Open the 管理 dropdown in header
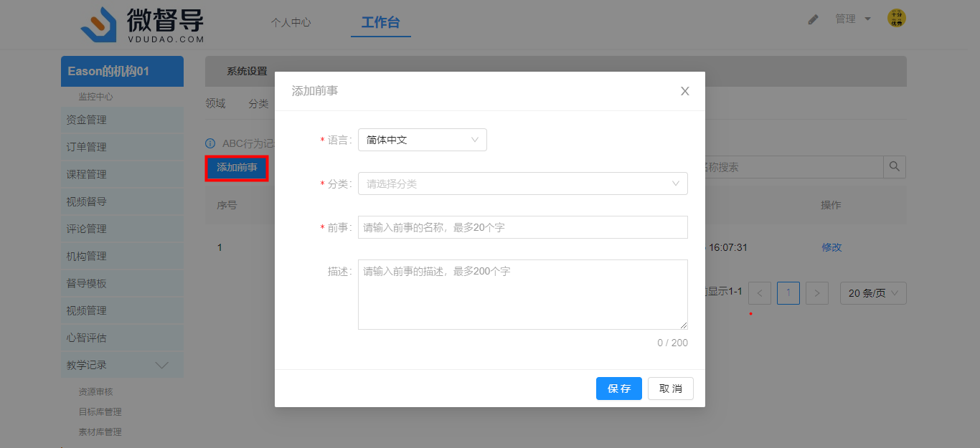 tap(852, 19)
